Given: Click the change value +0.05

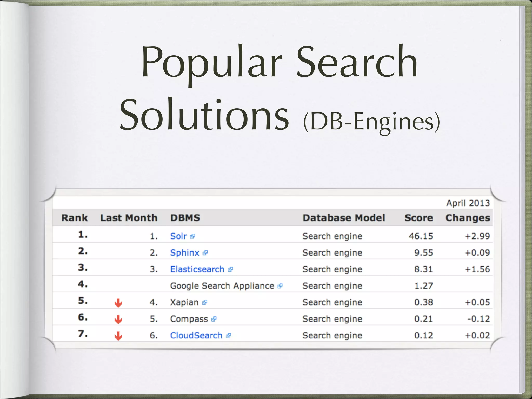Looking at the screenshot, I should click(x=477, y=302).
